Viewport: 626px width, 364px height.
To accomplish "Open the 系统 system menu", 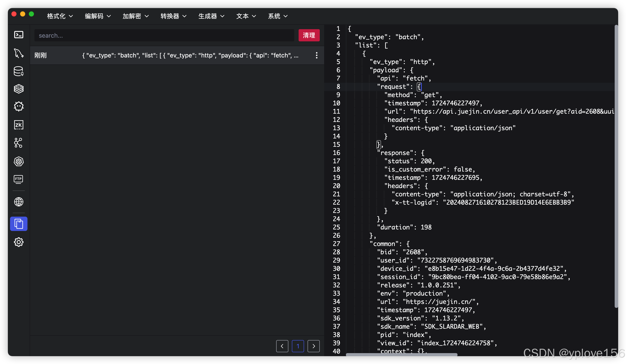I will click(277, 16).
